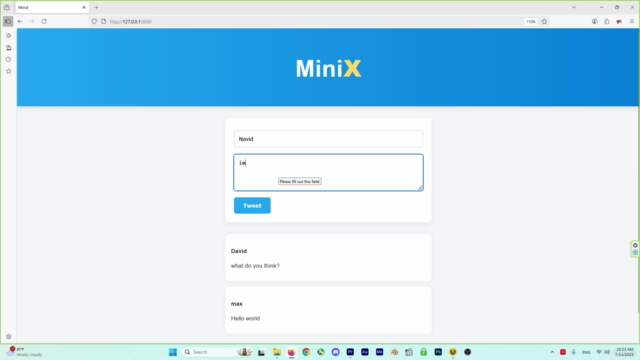Open the tracking protection shield icon
The height and width of the screenshot is (360, 640).
pos(94,21)
